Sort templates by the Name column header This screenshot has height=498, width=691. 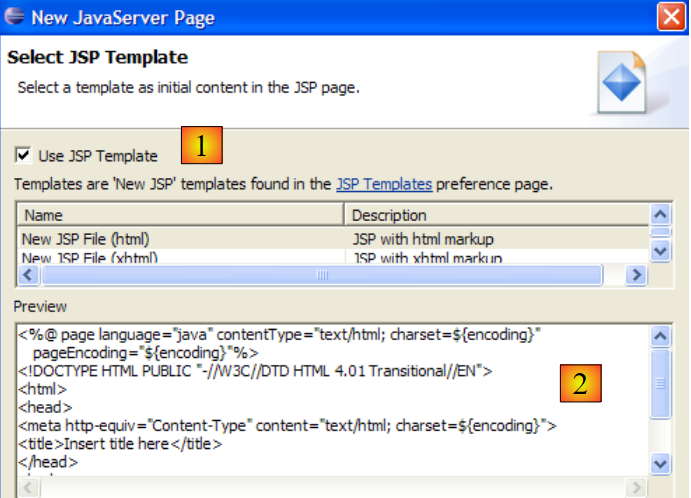[180, 215]
